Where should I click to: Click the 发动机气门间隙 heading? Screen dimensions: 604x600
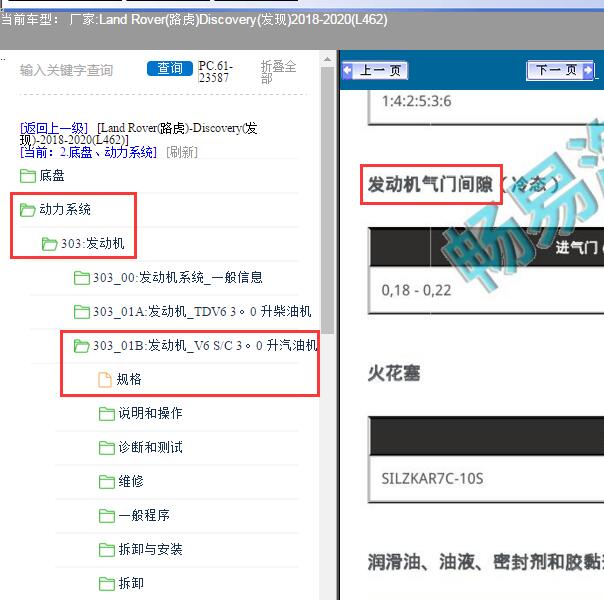tap(430, 184)
